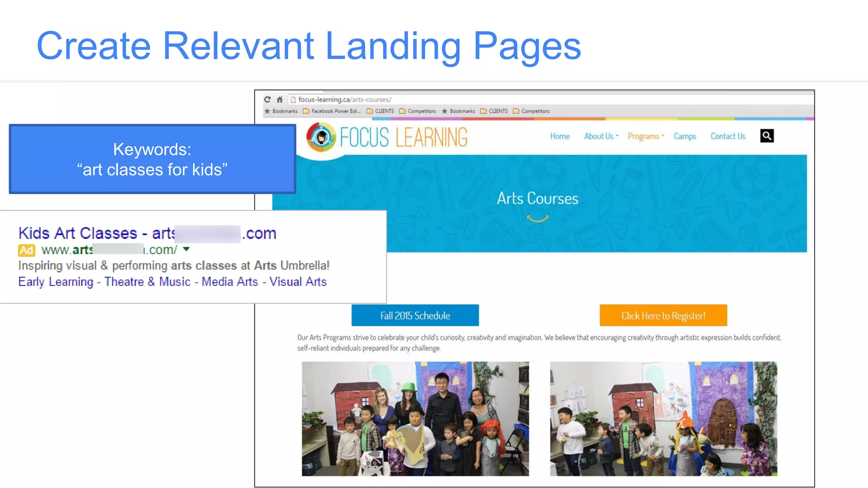
Task: Open the Contact Us nav item
Action: pyautogui.click(x=728, y=136)
